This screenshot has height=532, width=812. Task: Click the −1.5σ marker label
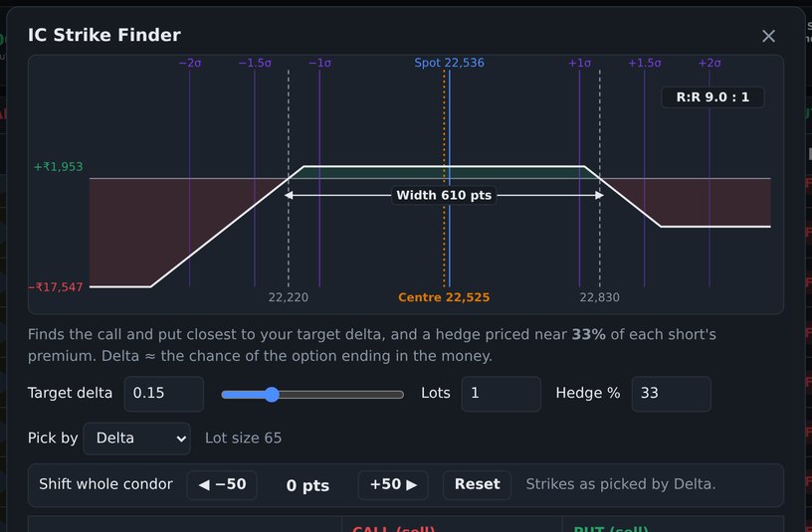coord(255,63)
